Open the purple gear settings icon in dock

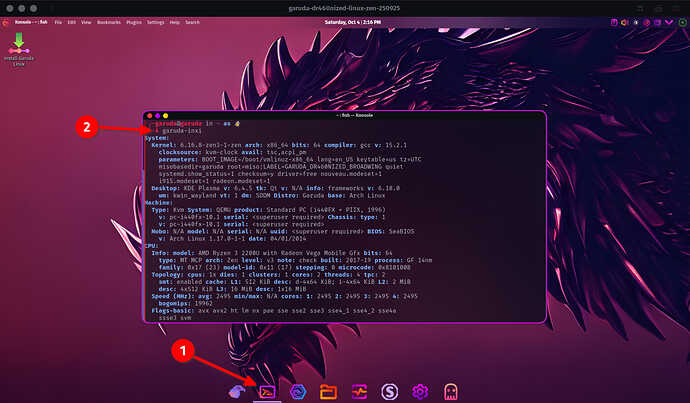pos(421,391)
